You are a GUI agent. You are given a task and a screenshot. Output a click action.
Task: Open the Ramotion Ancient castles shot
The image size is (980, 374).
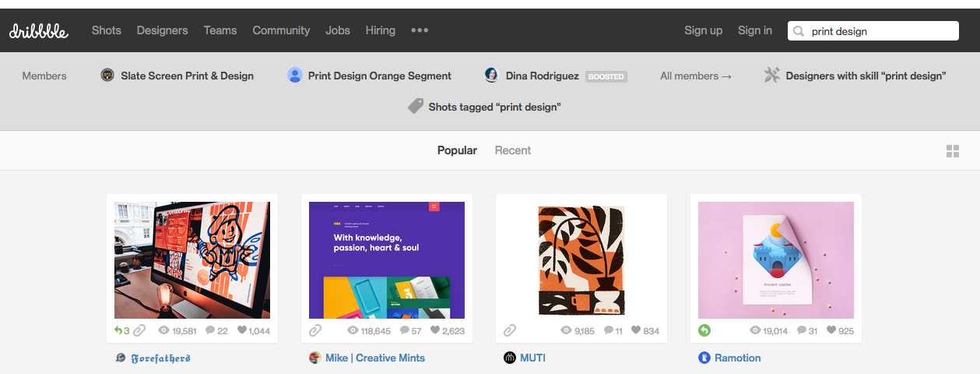click(776, 260)
